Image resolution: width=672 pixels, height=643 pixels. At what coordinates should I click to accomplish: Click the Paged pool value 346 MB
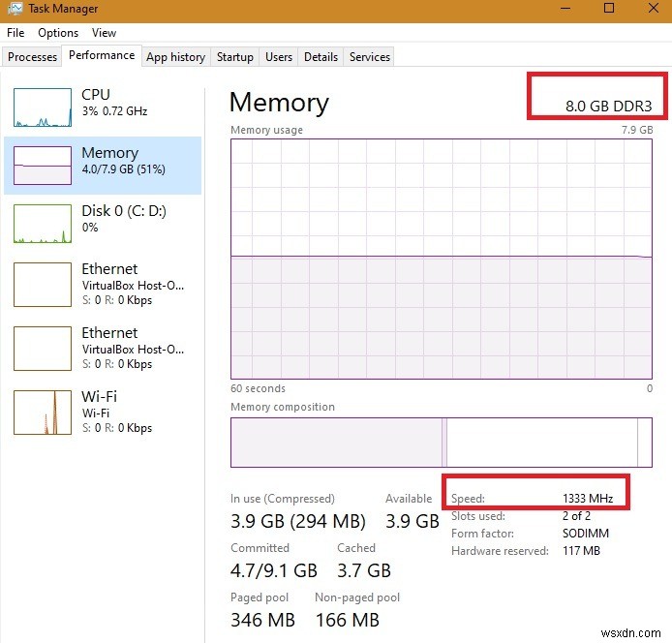pos(262,620)
